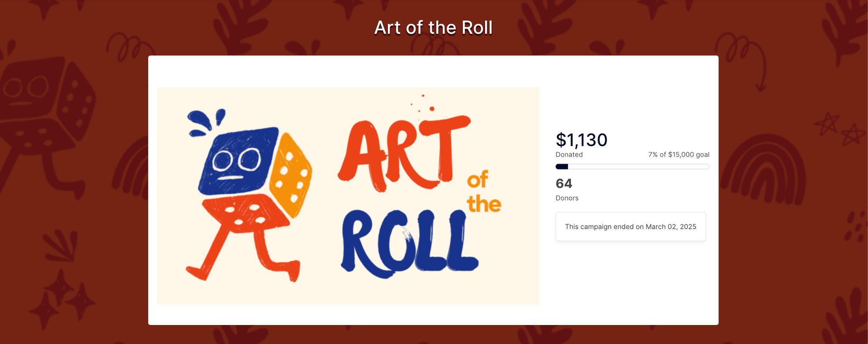Click the "This campaign ended" notice box

tap(630, 226)
